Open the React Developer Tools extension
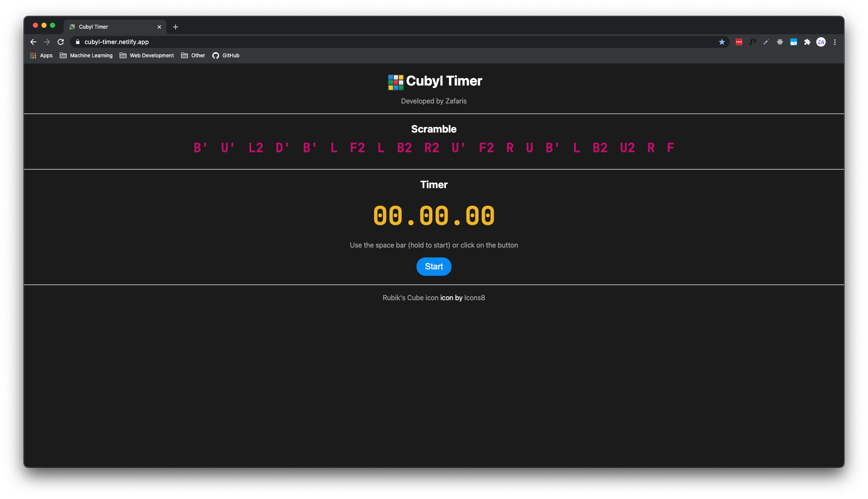The image size is (868, 499). (x=780, y=42)
